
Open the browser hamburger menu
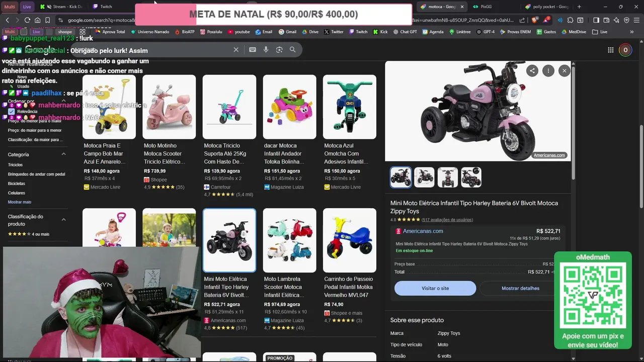[636, 20]
